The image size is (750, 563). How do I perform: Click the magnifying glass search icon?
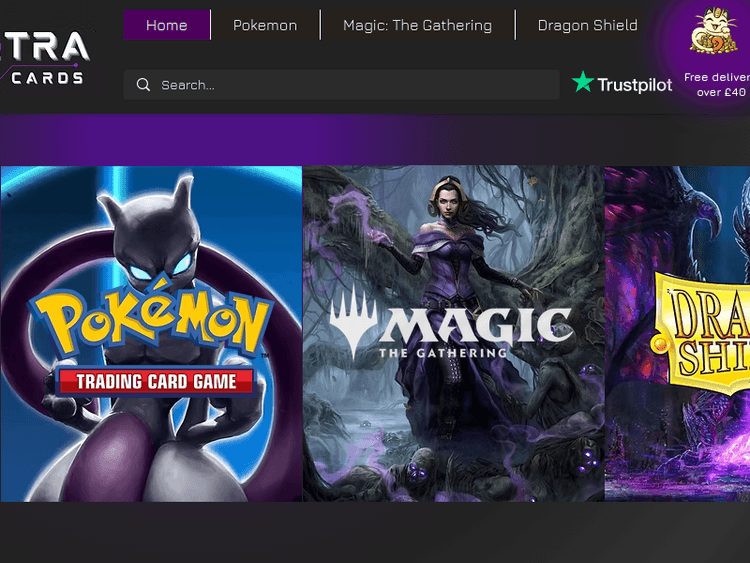coord(144,85)
